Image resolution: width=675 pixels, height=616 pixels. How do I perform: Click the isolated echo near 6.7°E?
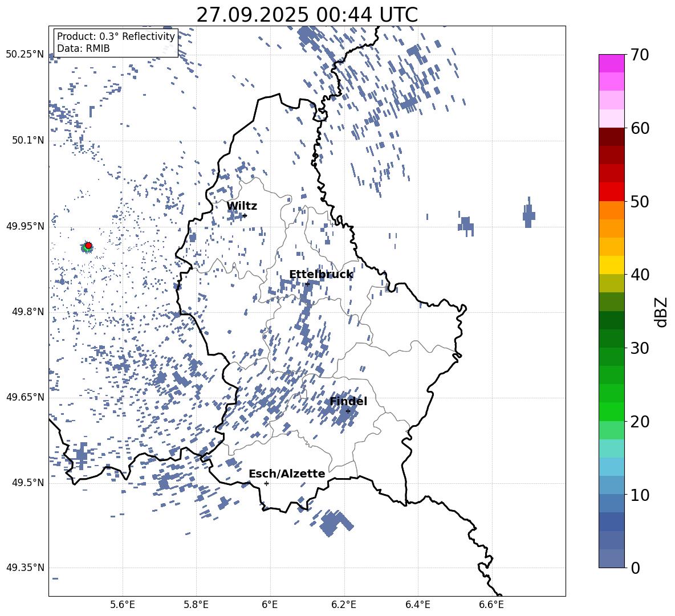coord(528,215)
